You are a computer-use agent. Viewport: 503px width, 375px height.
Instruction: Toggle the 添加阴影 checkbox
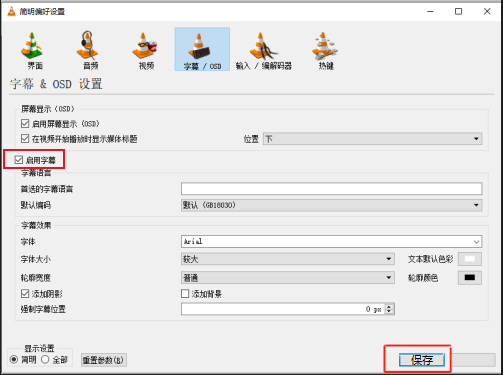tap(25, 294)
